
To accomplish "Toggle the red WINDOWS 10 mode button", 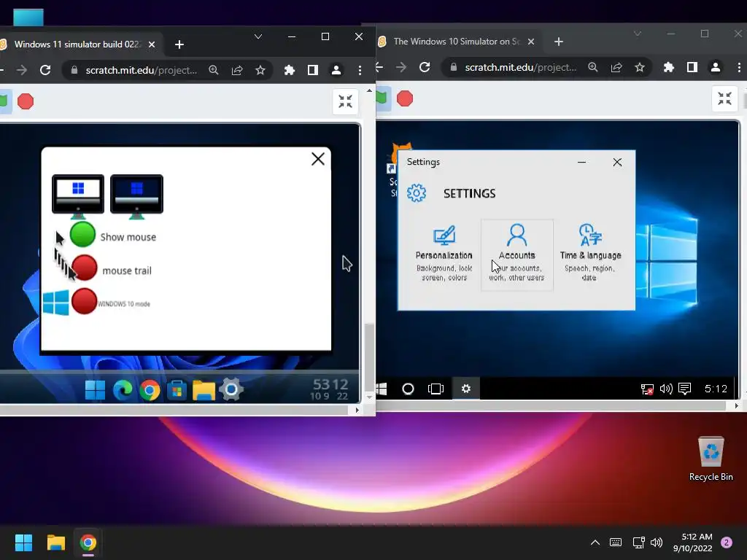I will pyautogui.click(x=84, y=301).
